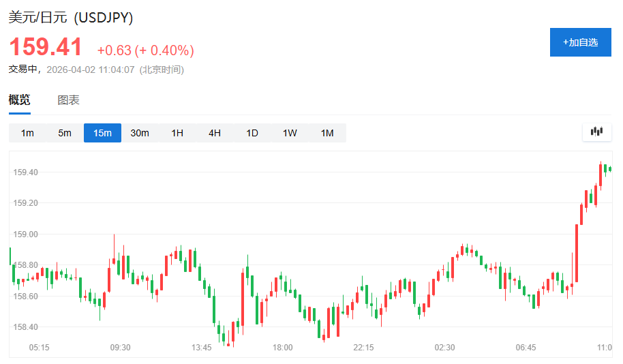
Task: Open the 图表 tab
Action: [x=68, y=100]
